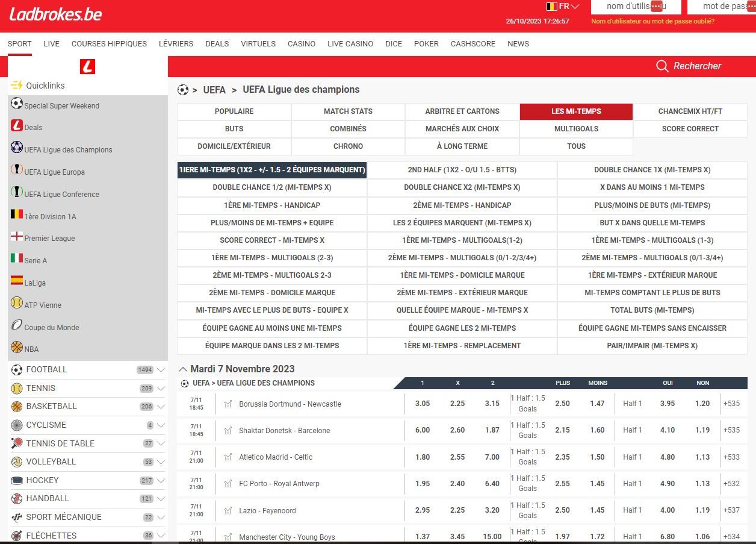Open stats icon for Atletico Madrid - Celtic
Screen dimensions: 756x544
228,457
